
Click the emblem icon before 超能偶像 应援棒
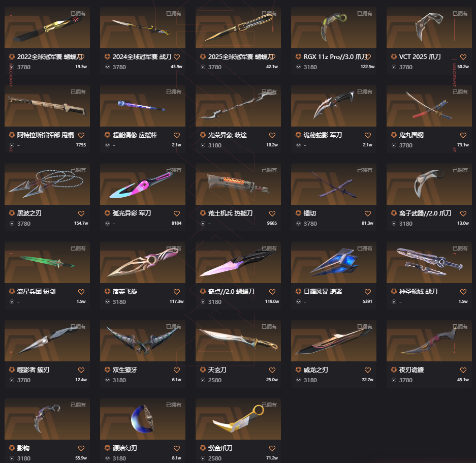coord(107,135)
